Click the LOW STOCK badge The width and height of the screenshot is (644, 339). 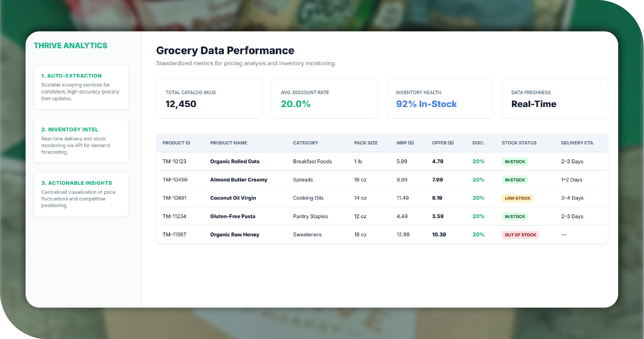tap(517, 198)
